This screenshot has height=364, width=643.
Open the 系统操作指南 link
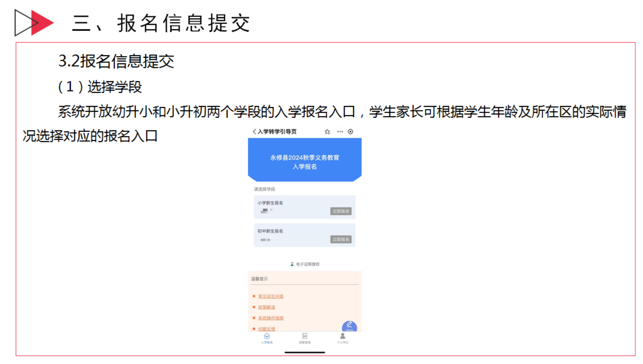(271, 318)
